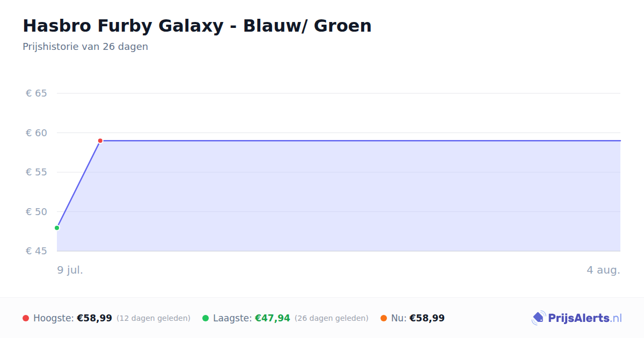Click the Laagste €47,94 price value
The width and height of the screenshot is (644, 338).
coord(273,318)
